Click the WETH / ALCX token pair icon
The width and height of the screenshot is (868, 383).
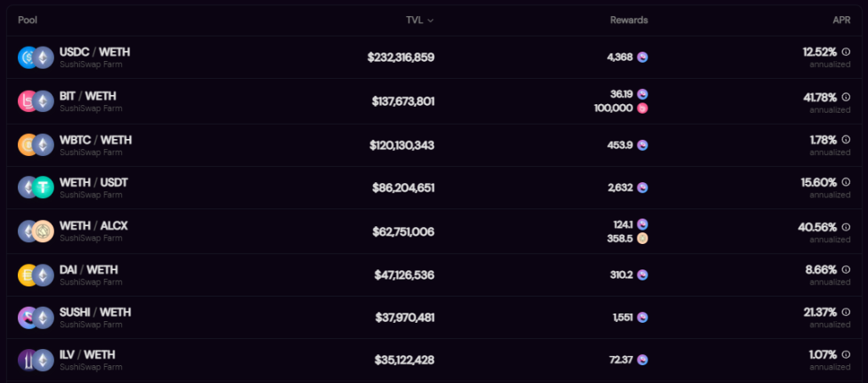point(36,230)
